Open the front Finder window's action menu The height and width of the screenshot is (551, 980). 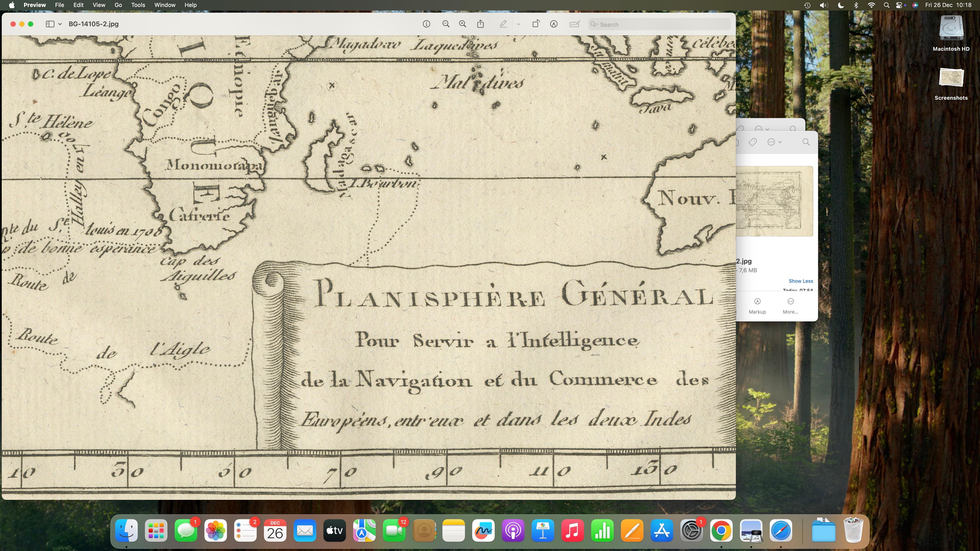click(774, 142)
